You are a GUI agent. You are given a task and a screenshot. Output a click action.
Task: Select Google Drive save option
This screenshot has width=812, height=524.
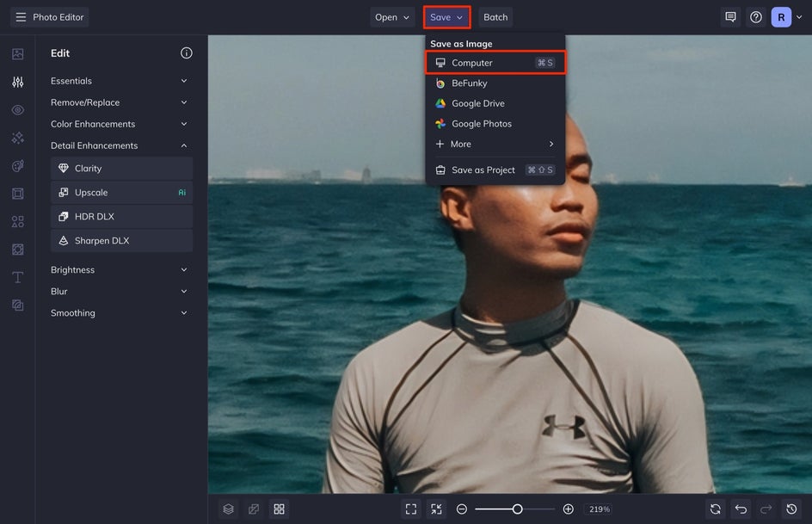pyautogui.click(x=478, y=103)
